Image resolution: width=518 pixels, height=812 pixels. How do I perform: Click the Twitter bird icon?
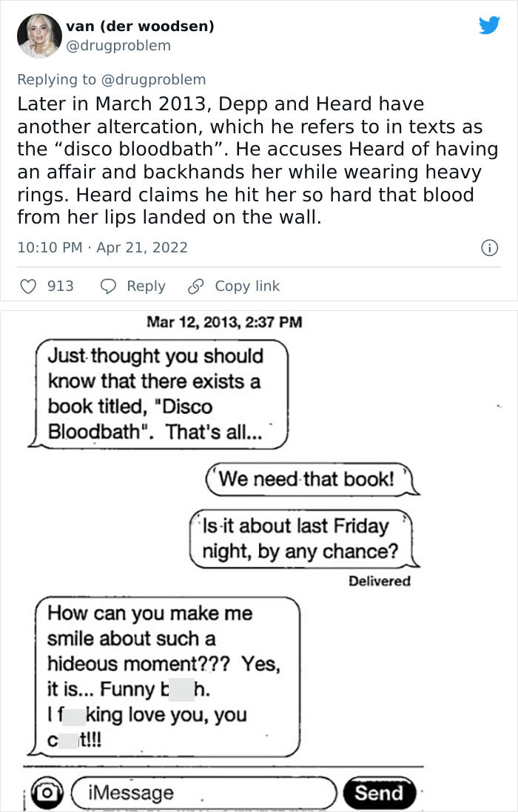tap(490, 24)
